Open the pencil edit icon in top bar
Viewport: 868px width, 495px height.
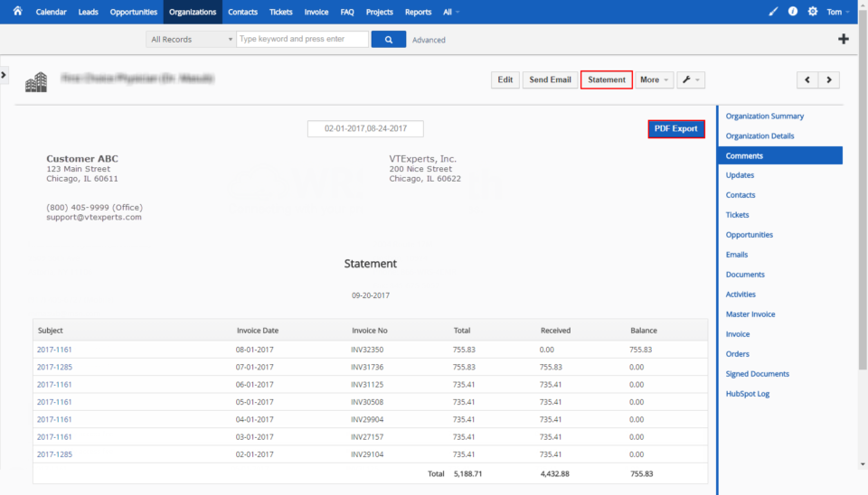(773, 12)
